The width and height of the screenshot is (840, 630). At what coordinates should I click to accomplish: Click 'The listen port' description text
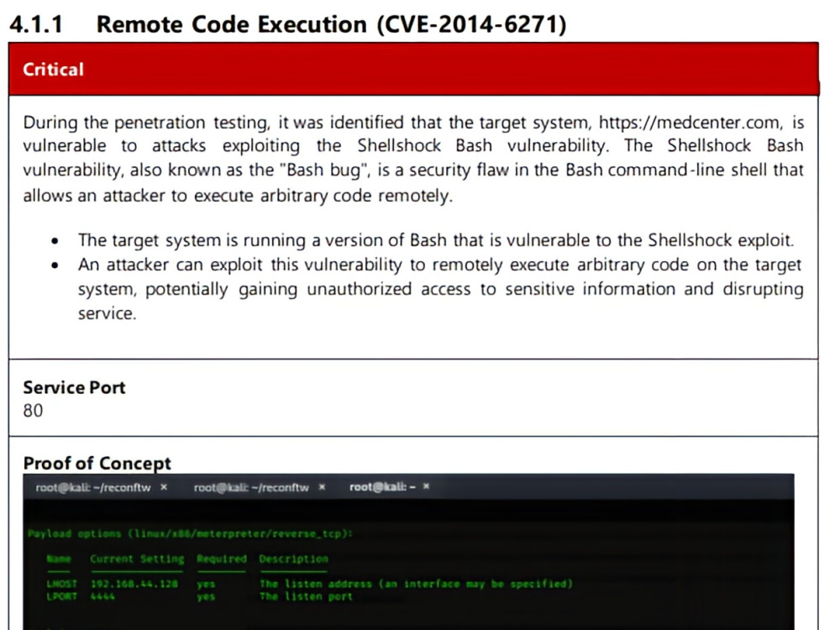(306, 596)
